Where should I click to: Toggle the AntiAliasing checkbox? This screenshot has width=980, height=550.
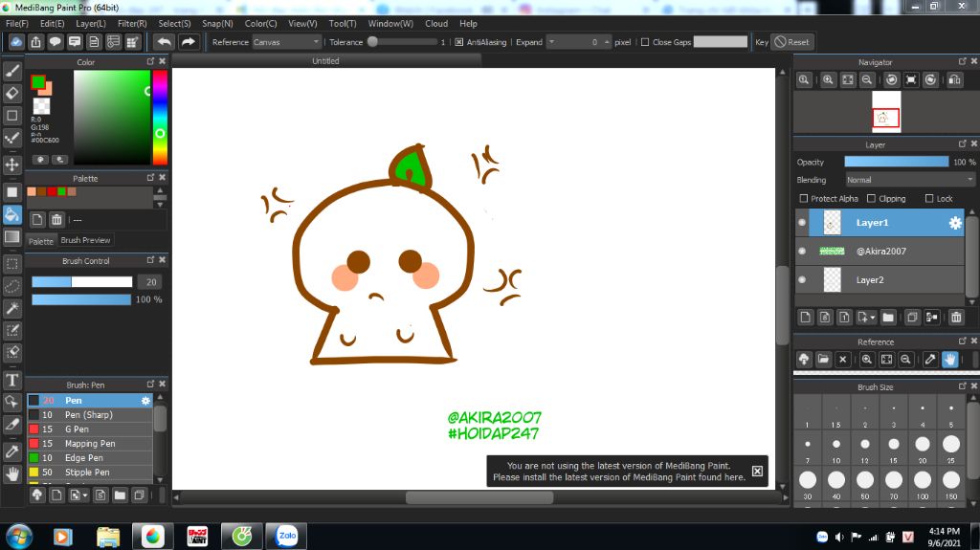(458, 42)
